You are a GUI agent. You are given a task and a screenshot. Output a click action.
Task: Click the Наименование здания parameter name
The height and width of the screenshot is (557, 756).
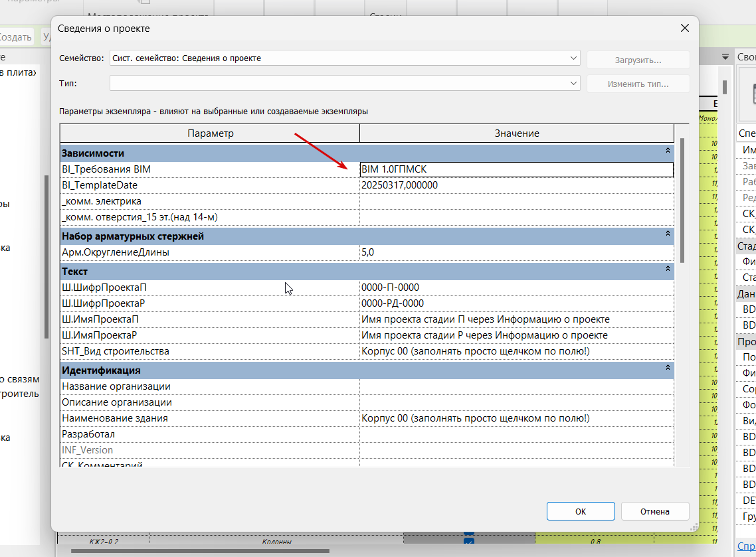coord(115,418)
